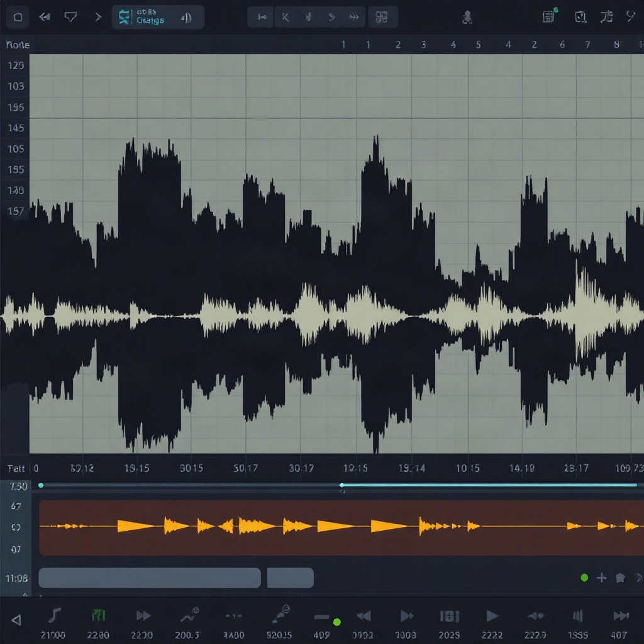Screen dimensions: 644x644
Task: Click the 181 counter icon labeled 2023
Action: coord(449,616)
